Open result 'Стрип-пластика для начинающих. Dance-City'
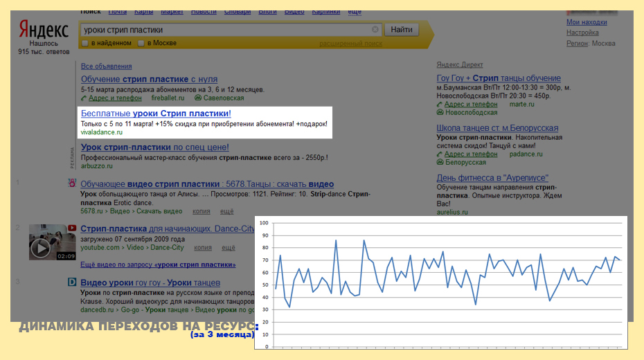Image resolution: width=644 pixels, height=360 pixels. click(x=168, y=228)
